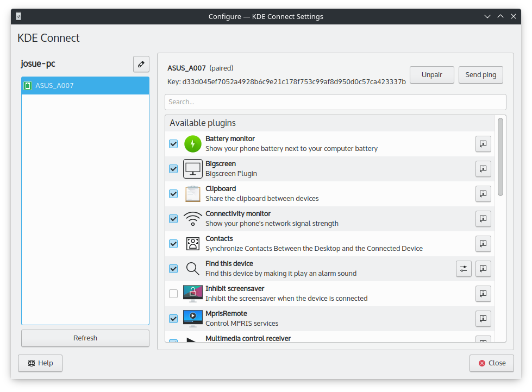Click the green Battery monitor lightning icon
The image size is (532, 392).
pos(193,144)
